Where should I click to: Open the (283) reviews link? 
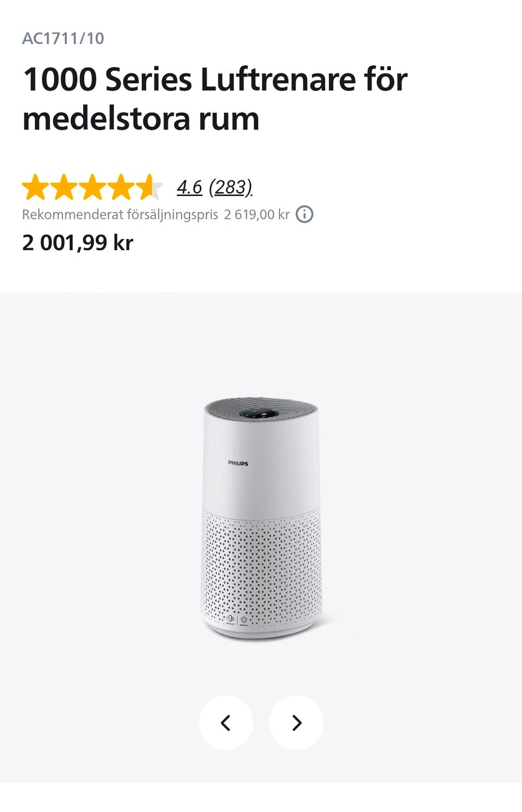[231, 187]
